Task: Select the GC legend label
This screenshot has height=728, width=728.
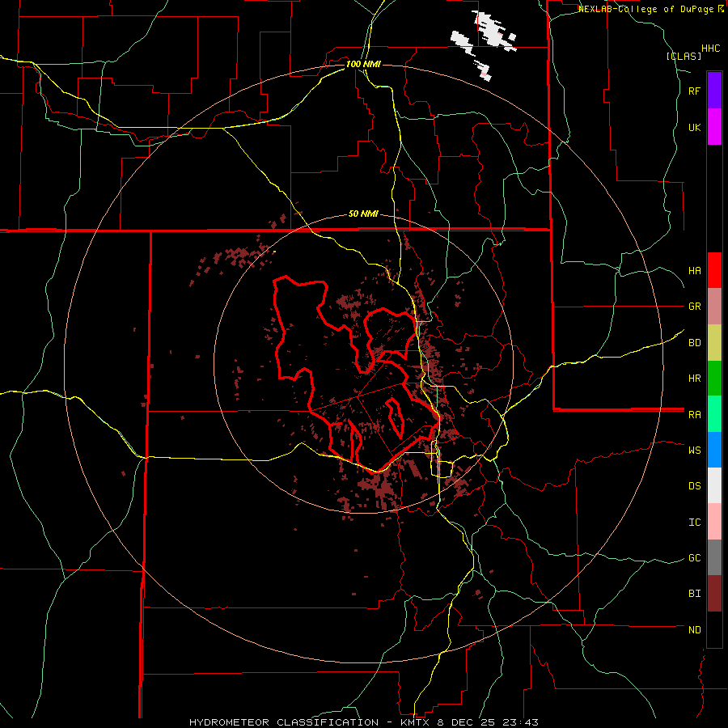Action: [694, 558]
